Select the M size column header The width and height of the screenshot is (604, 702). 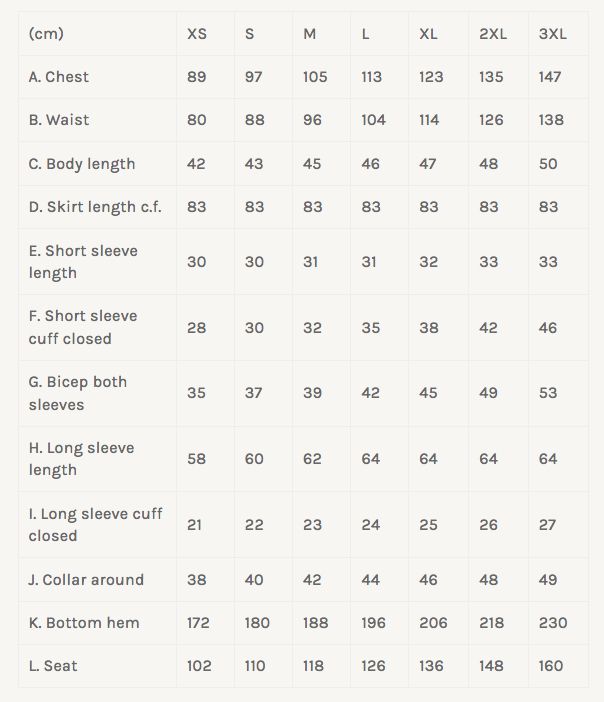tap(310, 34)
